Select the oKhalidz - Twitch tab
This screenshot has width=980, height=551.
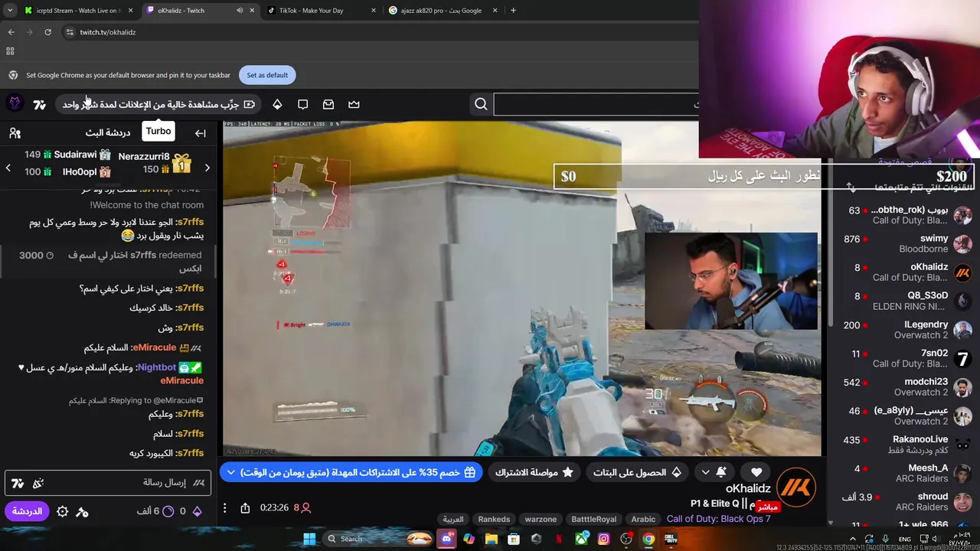199,11
